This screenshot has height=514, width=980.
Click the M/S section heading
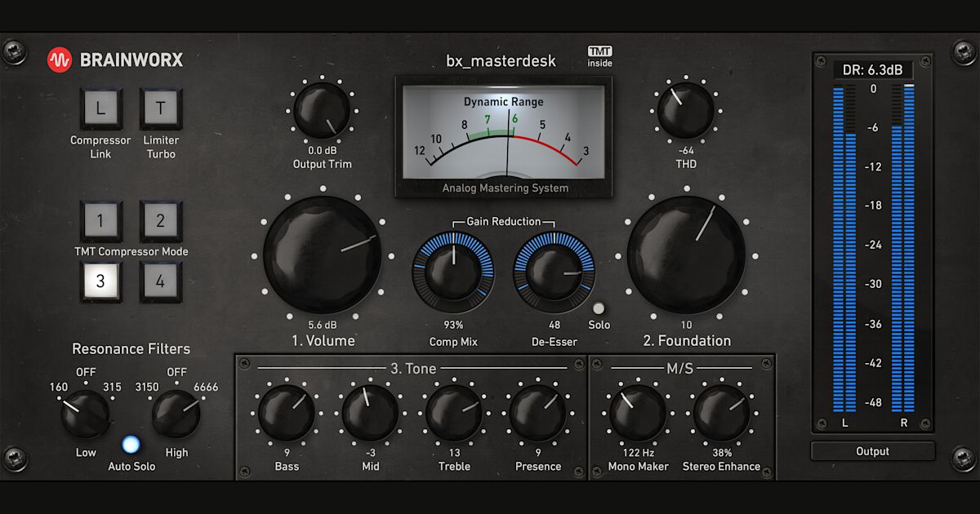click(679, 369)
